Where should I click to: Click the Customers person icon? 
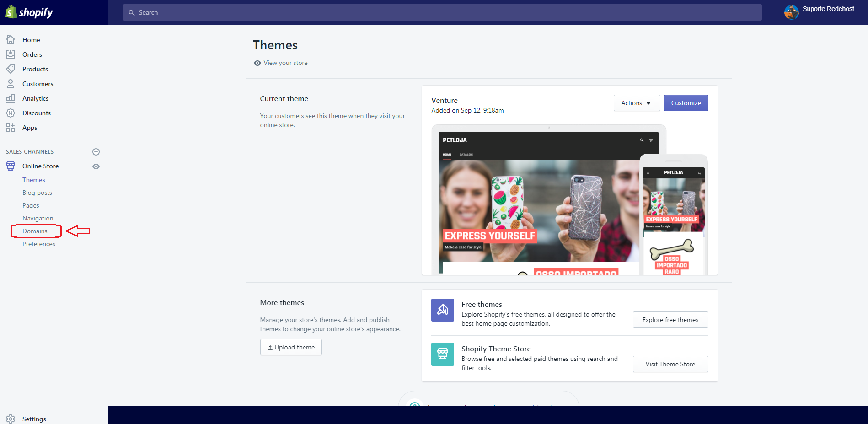11,84
